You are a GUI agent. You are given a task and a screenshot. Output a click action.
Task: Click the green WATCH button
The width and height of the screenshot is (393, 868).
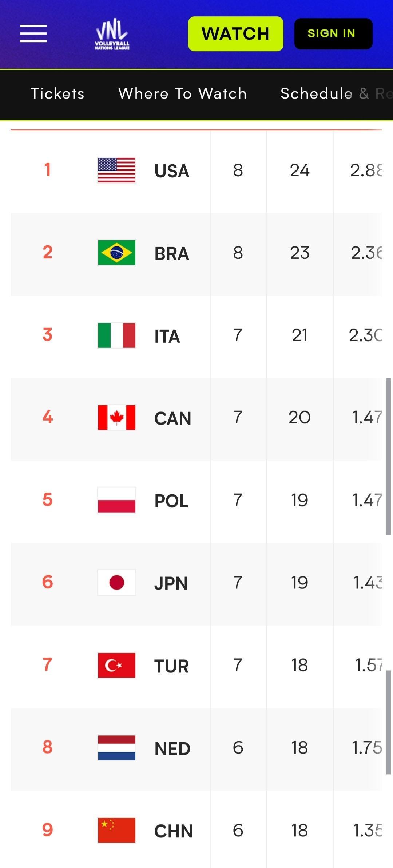coord(236,34)
